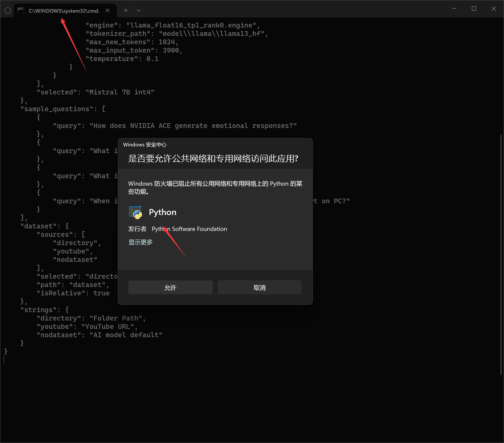Click the "sample_questions": [ line
Viewport: 504px width, 443px height.
(x=63, y=109)
